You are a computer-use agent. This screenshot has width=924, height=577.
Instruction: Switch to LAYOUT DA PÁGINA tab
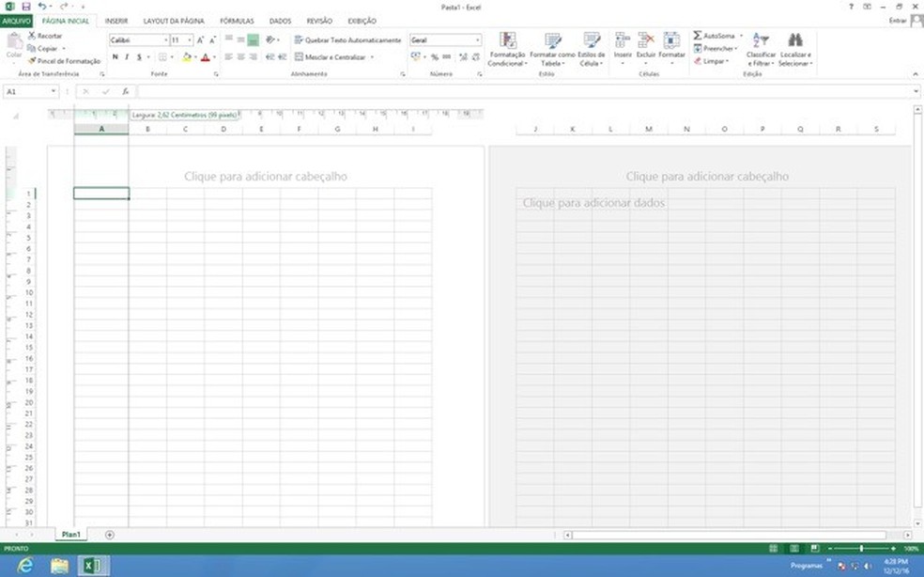174,21
